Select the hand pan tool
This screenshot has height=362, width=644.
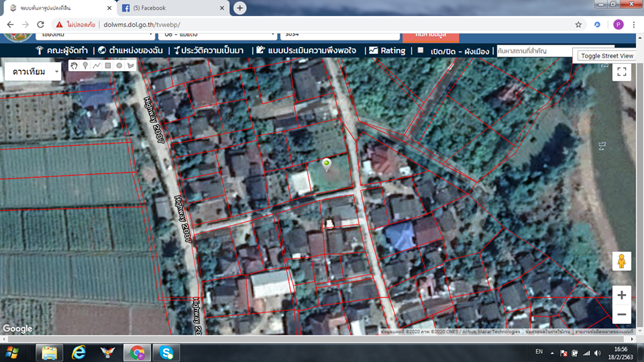74,65
